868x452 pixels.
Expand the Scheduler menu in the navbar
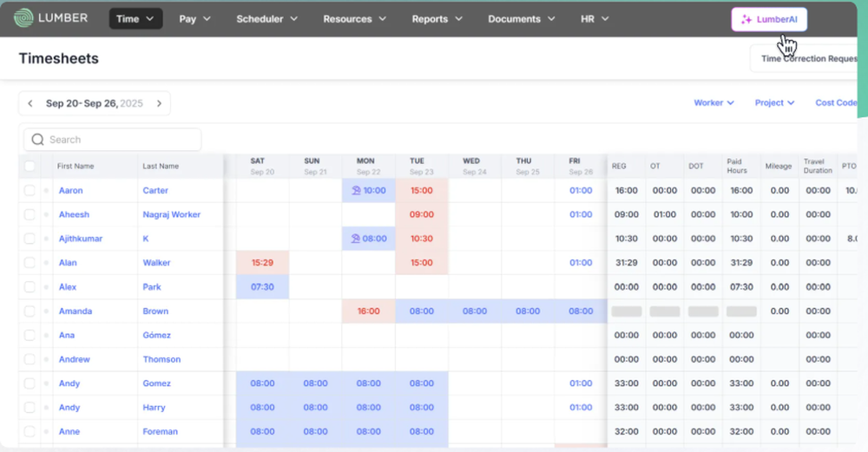click(x=266, y=18)
